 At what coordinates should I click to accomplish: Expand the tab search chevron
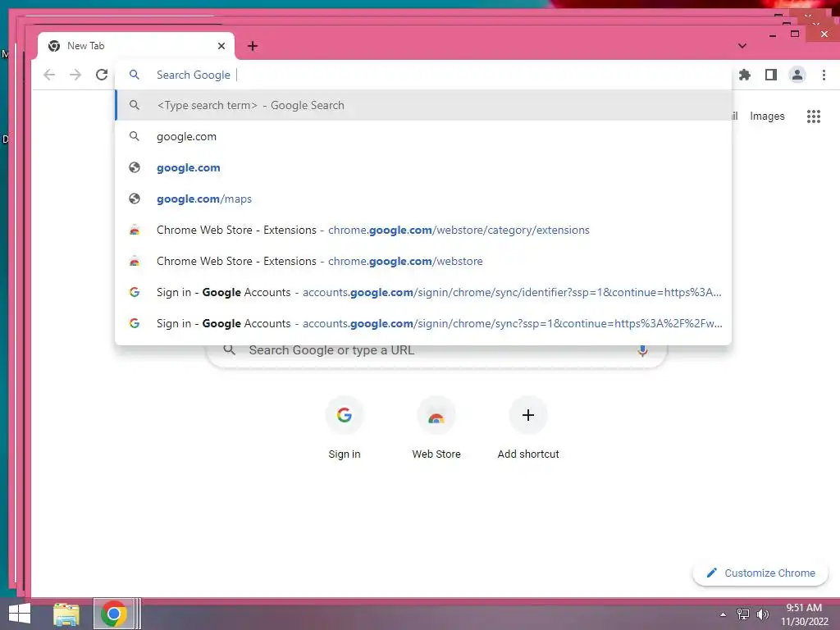742,46
